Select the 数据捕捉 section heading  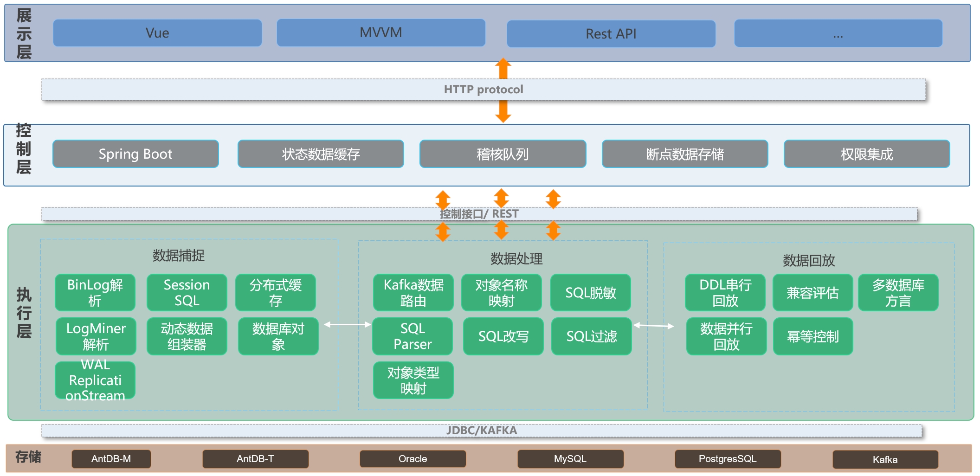click(x=179, y=256)
